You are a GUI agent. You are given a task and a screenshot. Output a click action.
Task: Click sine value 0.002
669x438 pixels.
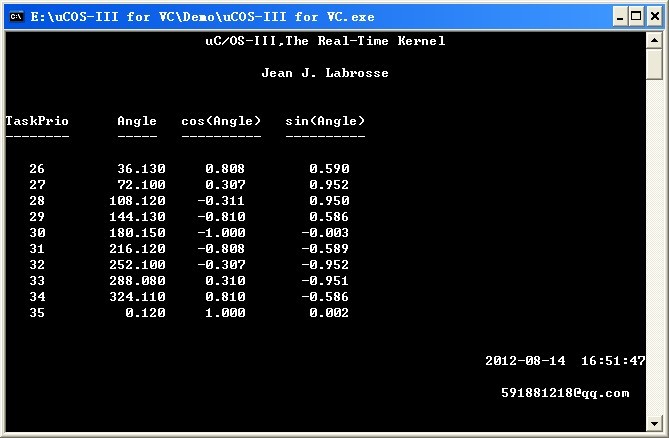tap(329, 313)
